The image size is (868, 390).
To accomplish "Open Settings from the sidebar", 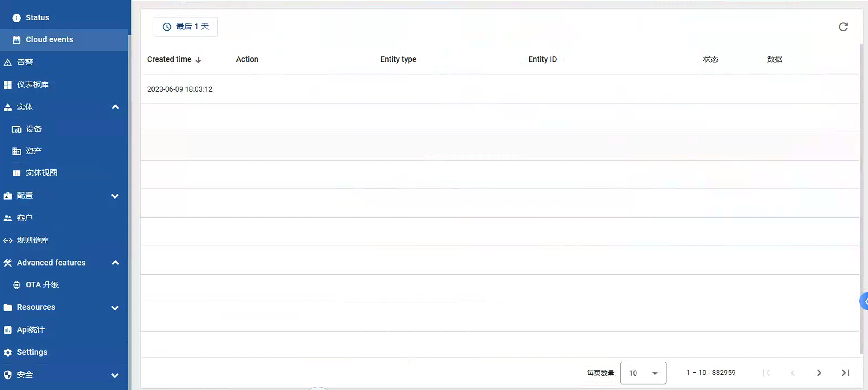I will [x=32, y=352].
